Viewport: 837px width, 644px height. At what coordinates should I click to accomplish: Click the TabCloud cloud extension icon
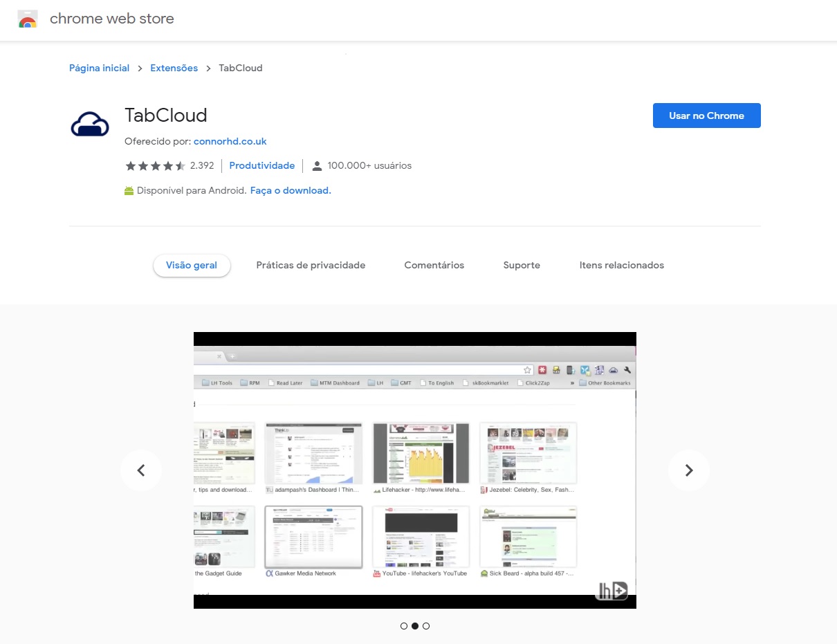(90, 124)
